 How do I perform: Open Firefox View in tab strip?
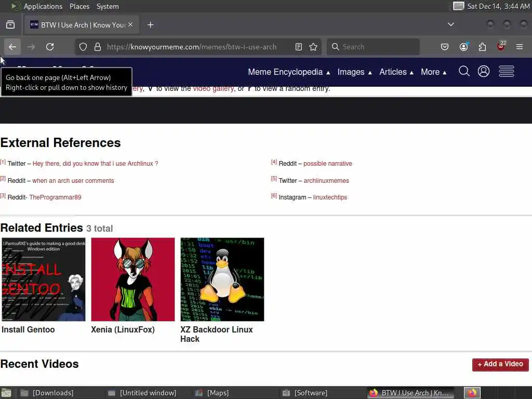point(10,25)
